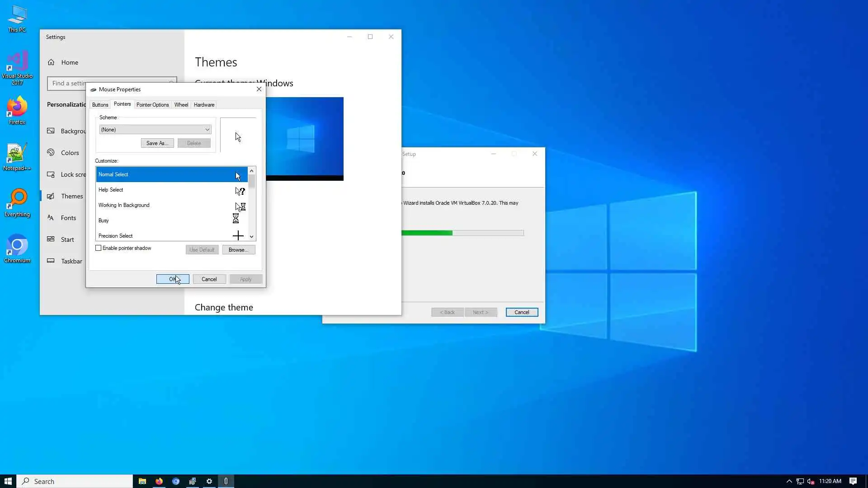Open File Explorer from taskbar

point(142,481)
